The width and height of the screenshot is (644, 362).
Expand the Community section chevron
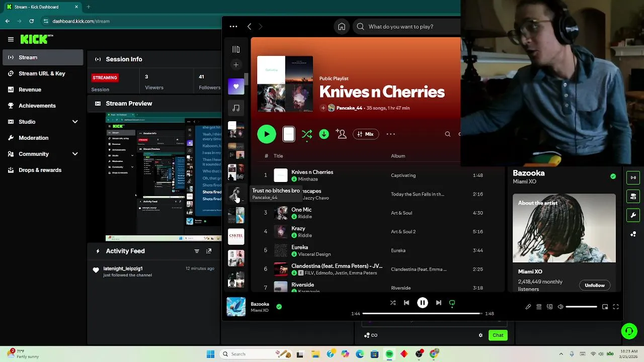click(75, 154)
